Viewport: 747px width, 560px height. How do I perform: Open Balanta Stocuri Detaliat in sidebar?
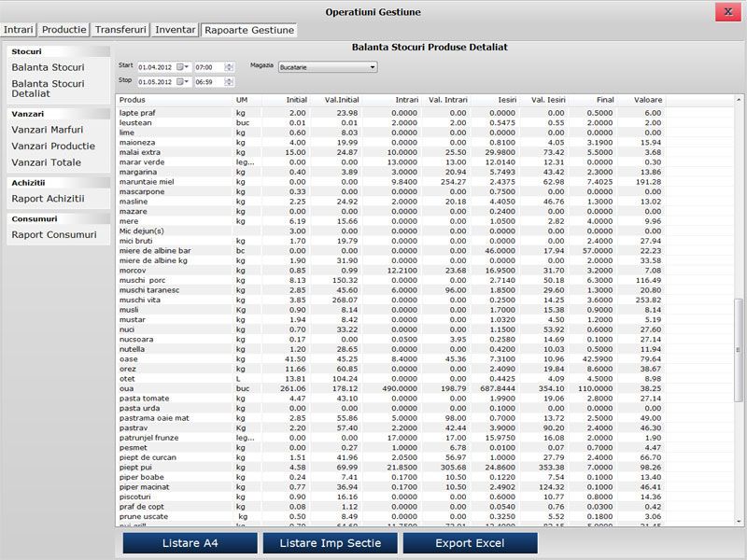[49, 89]
